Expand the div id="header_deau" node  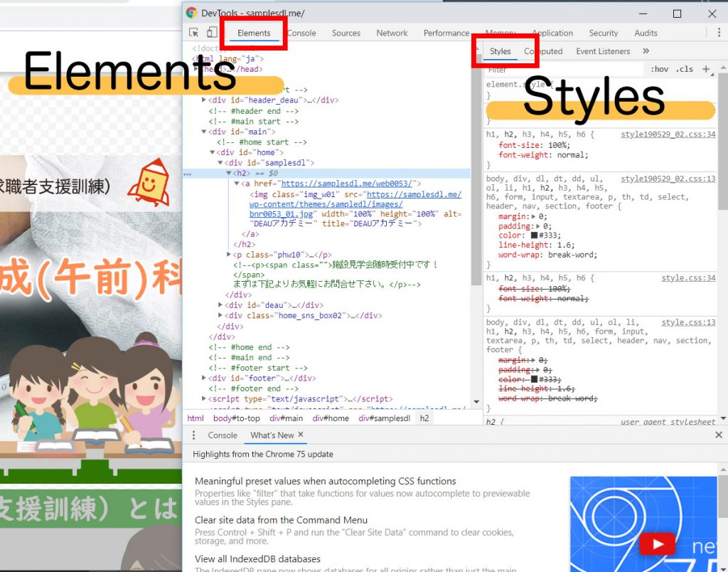point(204,100)
